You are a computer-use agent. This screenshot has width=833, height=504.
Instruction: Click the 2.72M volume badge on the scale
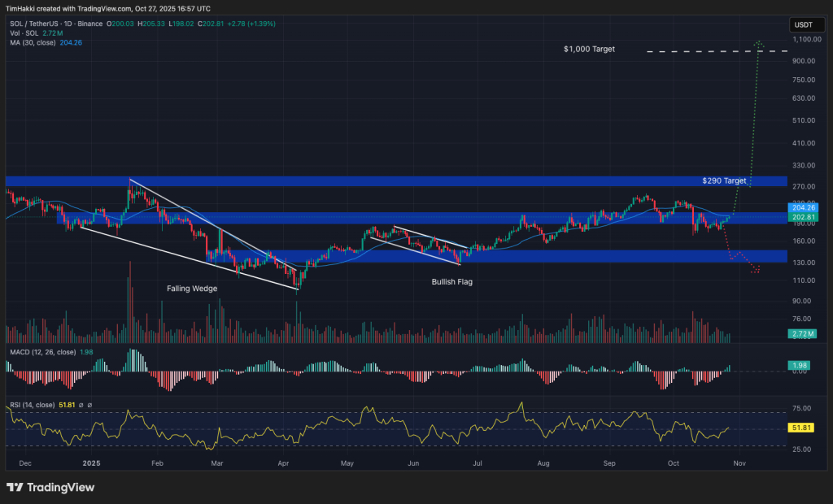[x=801, y=334]
